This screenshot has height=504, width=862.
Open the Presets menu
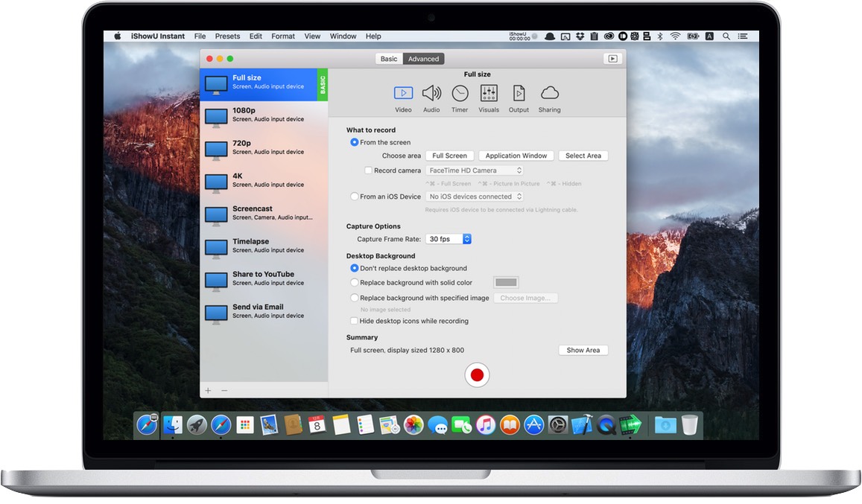tap(227, 36)
